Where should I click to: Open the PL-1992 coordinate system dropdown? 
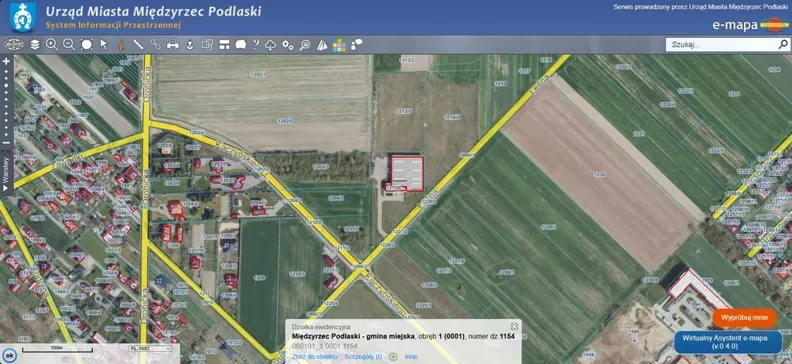[x=150, y=348]
